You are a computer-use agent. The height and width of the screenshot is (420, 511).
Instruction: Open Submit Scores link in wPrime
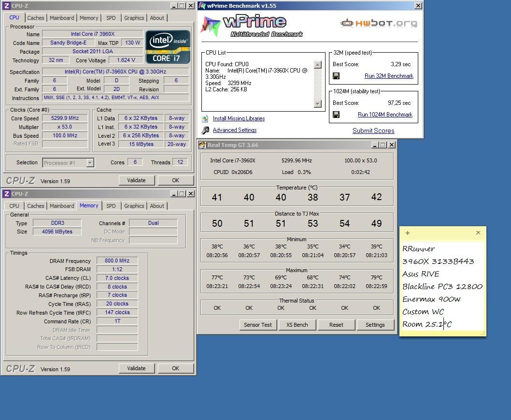373,131
